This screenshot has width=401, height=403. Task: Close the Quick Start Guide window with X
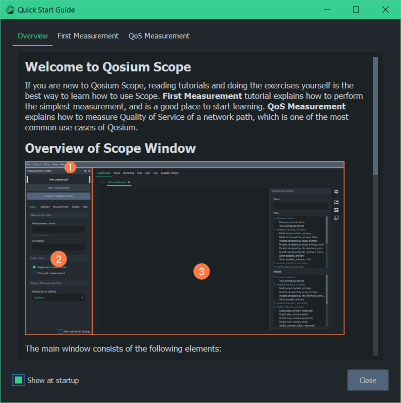pos(385,10)
